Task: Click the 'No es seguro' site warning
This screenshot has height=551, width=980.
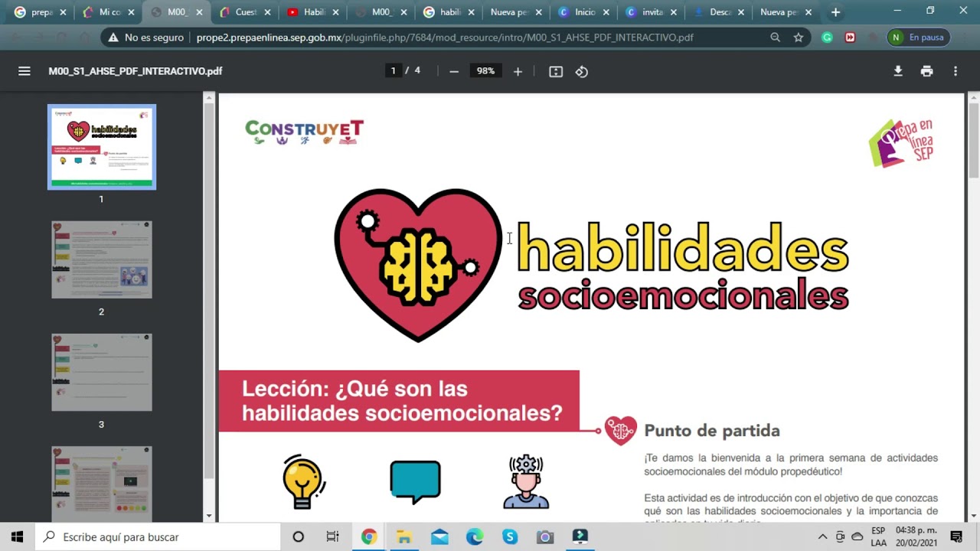Action: click(x=146, y=37)
